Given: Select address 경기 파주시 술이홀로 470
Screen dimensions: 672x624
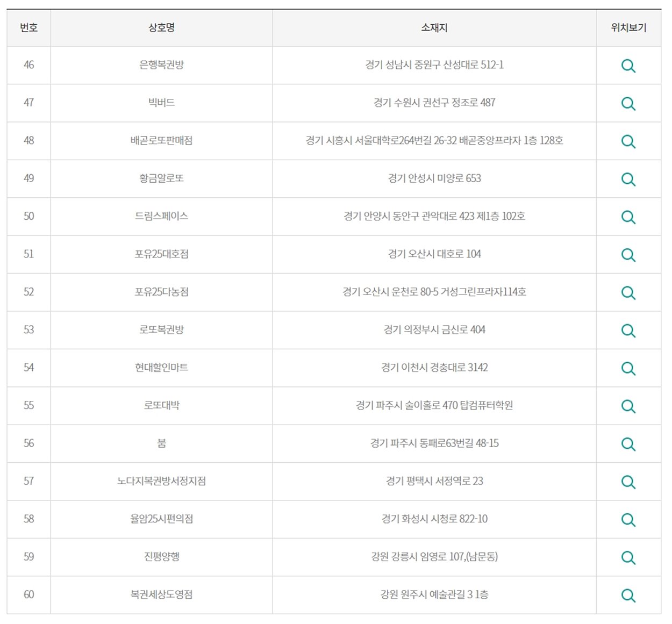Looking at the screenshot, I should [x=434, y=405].
